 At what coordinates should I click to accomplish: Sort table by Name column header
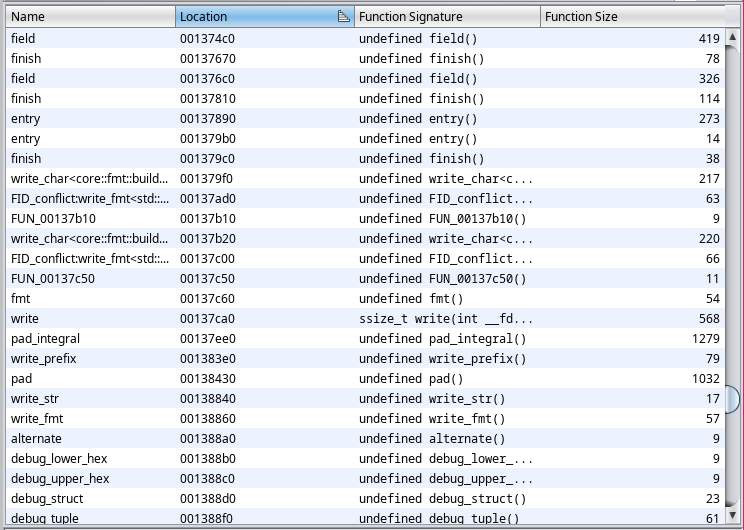click(88, 16)
